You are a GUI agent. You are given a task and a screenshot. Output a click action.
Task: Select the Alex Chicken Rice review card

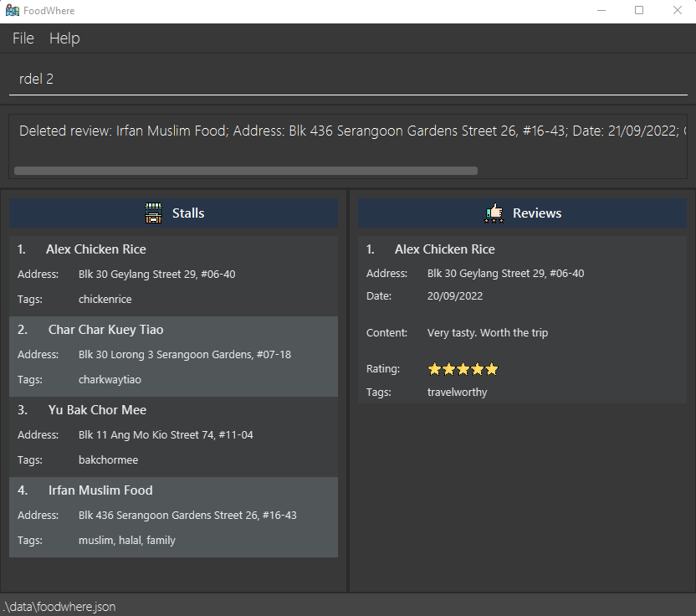(523, 320)
